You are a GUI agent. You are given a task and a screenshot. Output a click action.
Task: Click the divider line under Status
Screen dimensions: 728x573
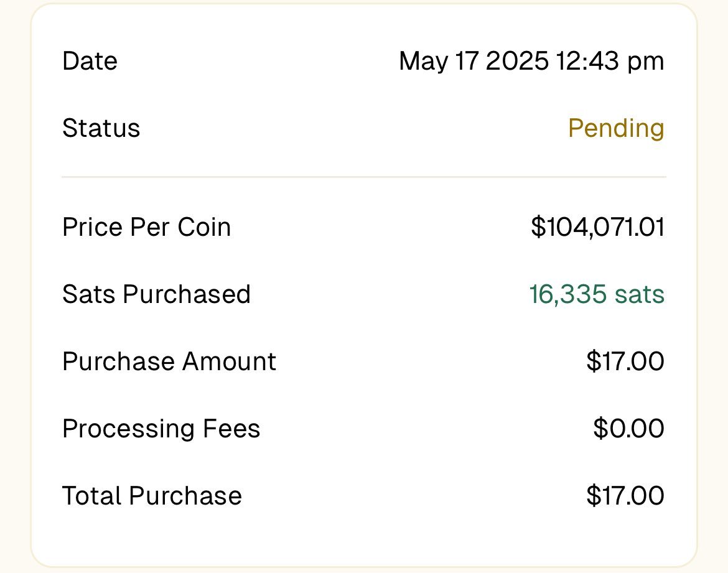coord(363,177)
